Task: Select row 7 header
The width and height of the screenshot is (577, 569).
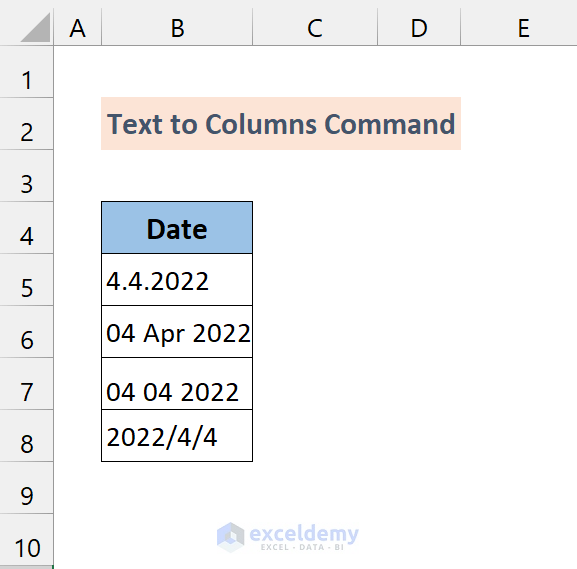Action: pyautogui.click(x=26, y=384)
